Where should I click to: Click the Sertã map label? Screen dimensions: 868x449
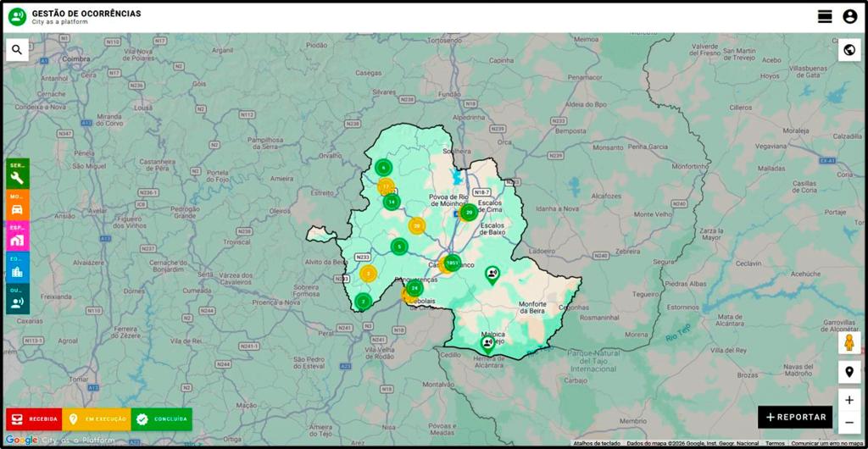click(206, 274)
